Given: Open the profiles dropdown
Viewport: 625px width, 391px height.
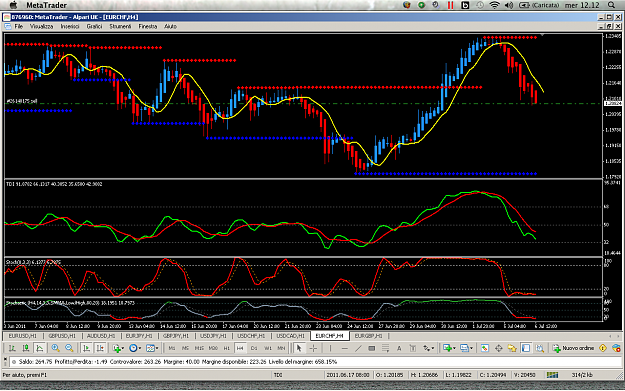Looking at the screenshot, I should pyautogui.click(x=466, y=348).
